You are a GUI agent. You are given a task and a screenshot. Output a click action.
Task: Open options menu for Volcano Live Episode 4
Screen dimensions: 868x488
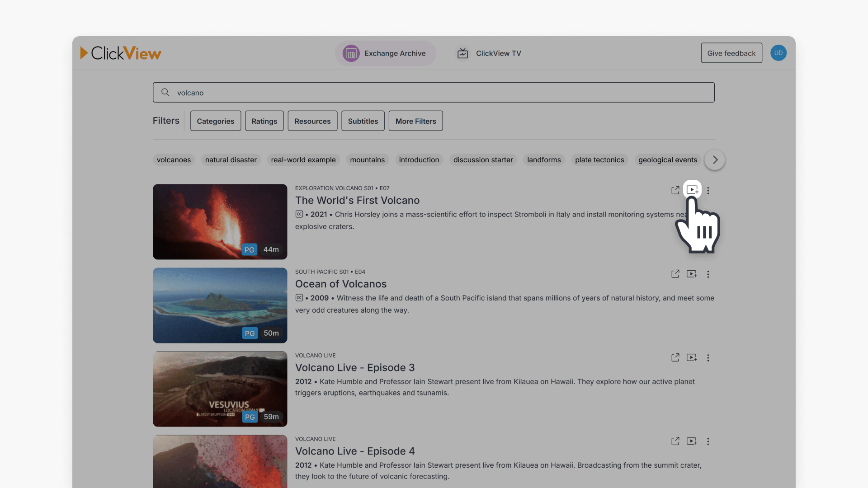click(708, 441)
